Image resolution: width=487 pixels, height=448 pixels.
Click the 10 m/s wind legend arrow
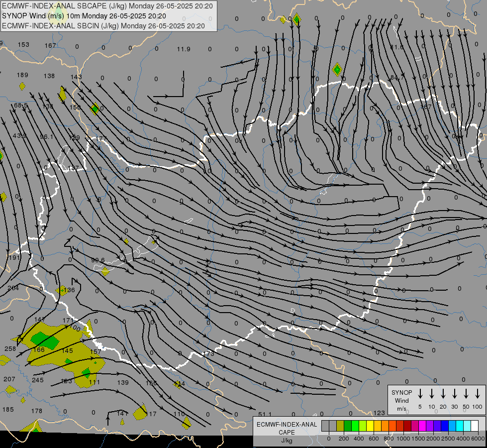pyautogui.click(x=432, y=394)
